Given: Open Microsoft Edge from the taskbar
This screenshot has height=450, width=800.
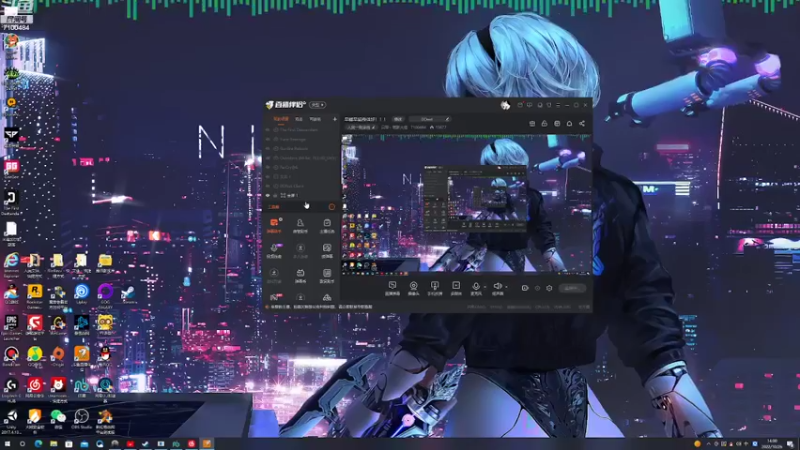Looking at the screenshot, I should click(38, 444).
